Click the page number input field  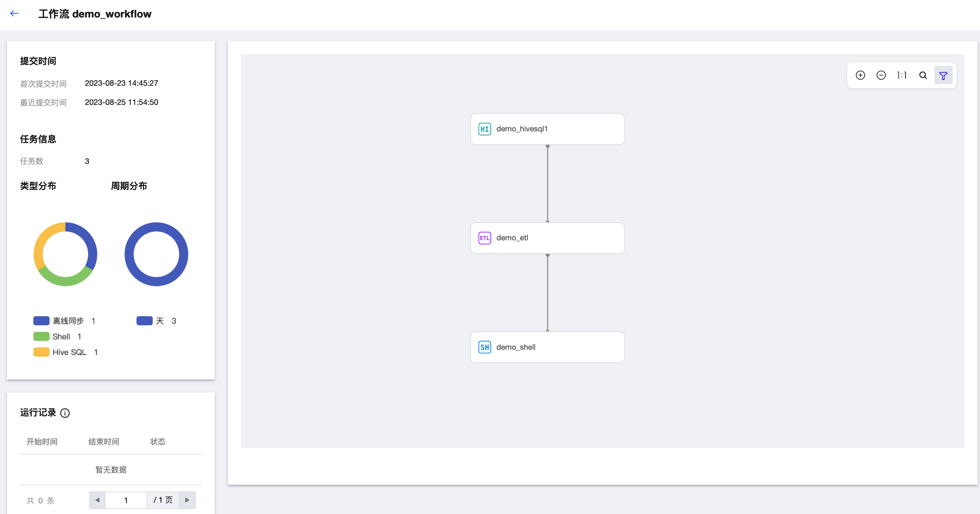coord(126,500)
